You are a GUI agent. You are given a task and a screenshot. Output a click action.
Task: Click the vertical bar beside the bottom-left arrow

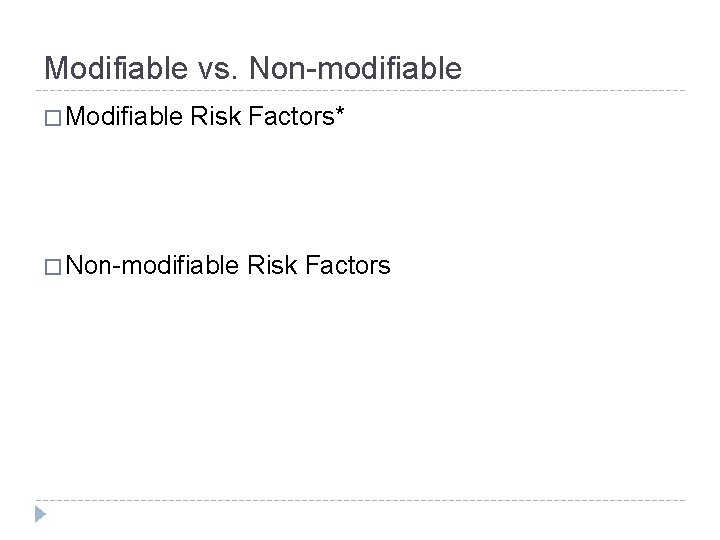point(33,516)
